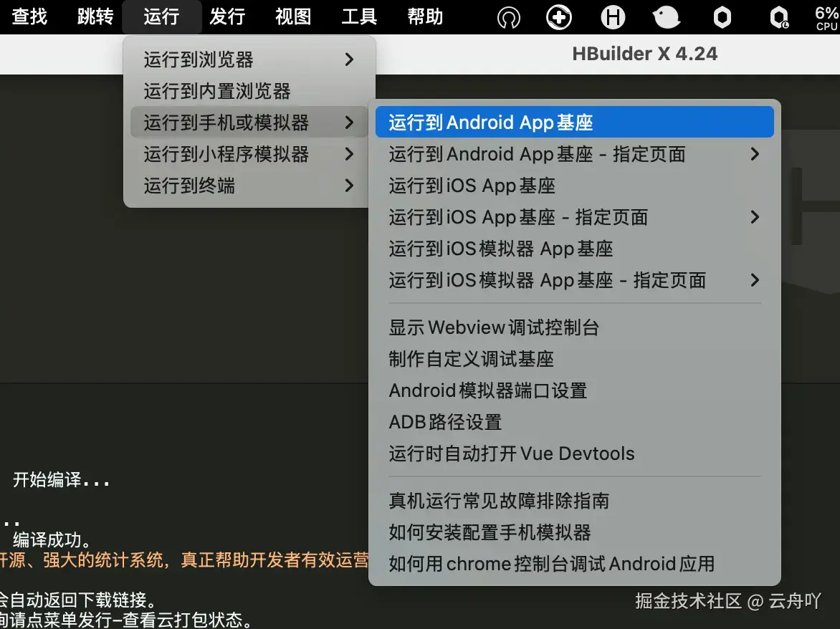The height and width of the screenshot is (629, 840).
Task: Expand 运行到Android App基座 - 指定页面
Action: click(x=574, y=154)
